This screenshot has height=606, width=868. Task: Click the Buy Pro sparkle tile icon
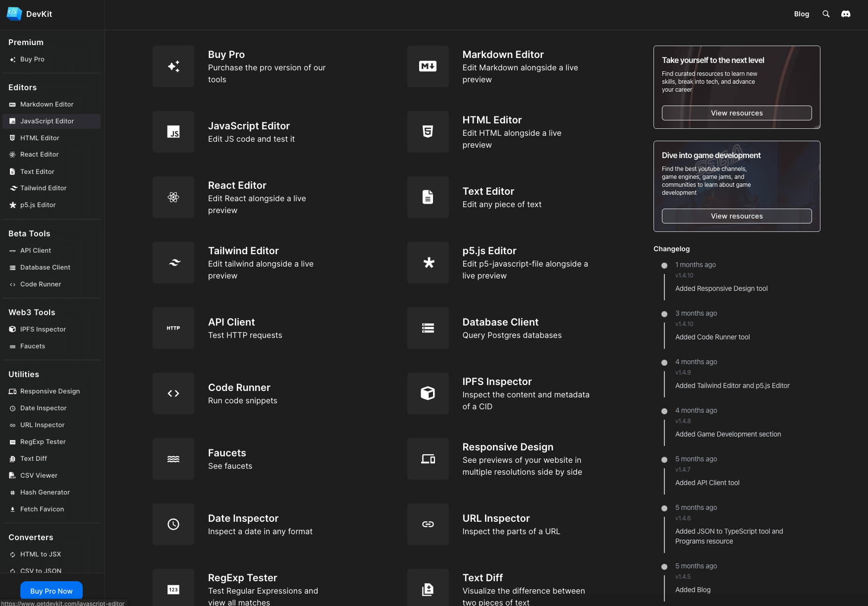173,66
